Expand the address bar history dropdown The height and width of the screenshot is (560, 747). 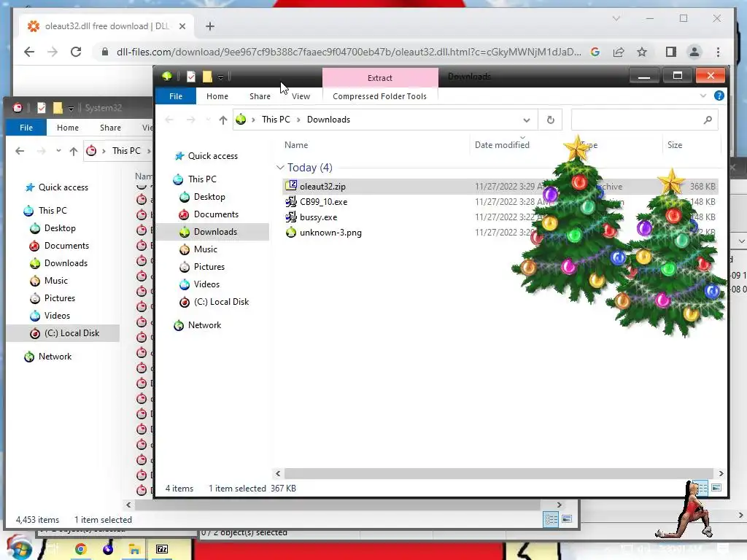click(527, 120)
